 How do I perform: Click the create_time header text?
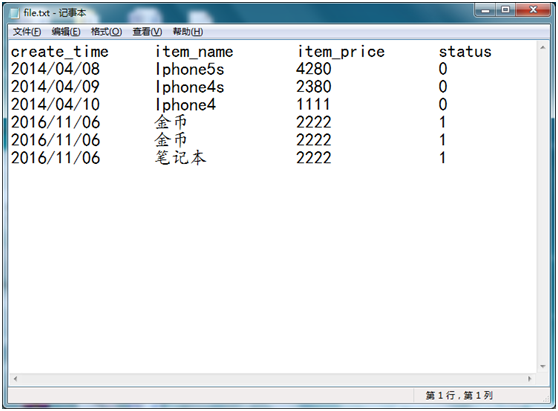(59, 52)
